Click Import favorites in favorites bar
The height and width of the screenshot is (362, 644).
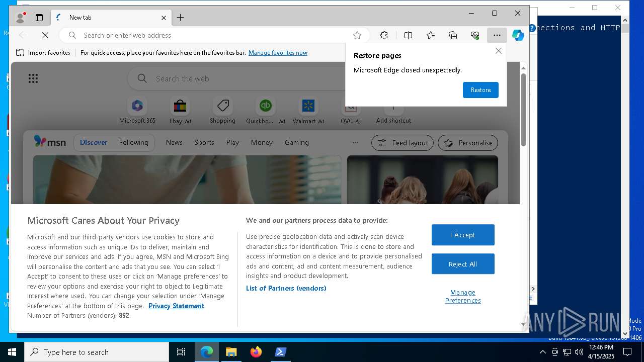43,53
